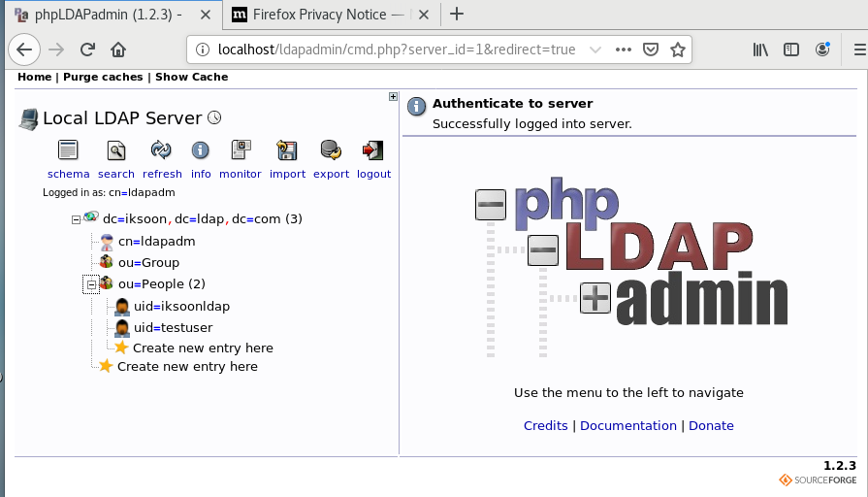Click the uid=testuser person icon
This screenshot has height=497, width=868.
click(x=122, y=328)
